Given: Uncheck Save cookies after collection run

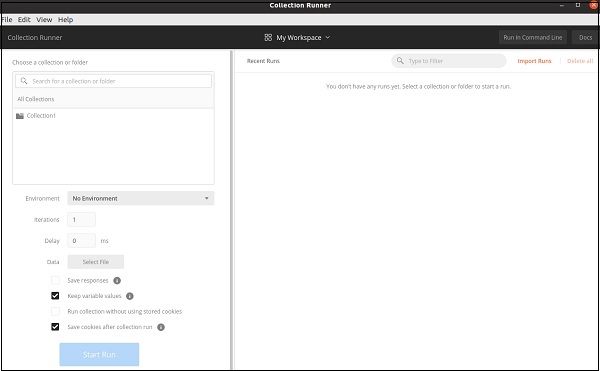Looking at the screenshot, I should click(55, 327).
